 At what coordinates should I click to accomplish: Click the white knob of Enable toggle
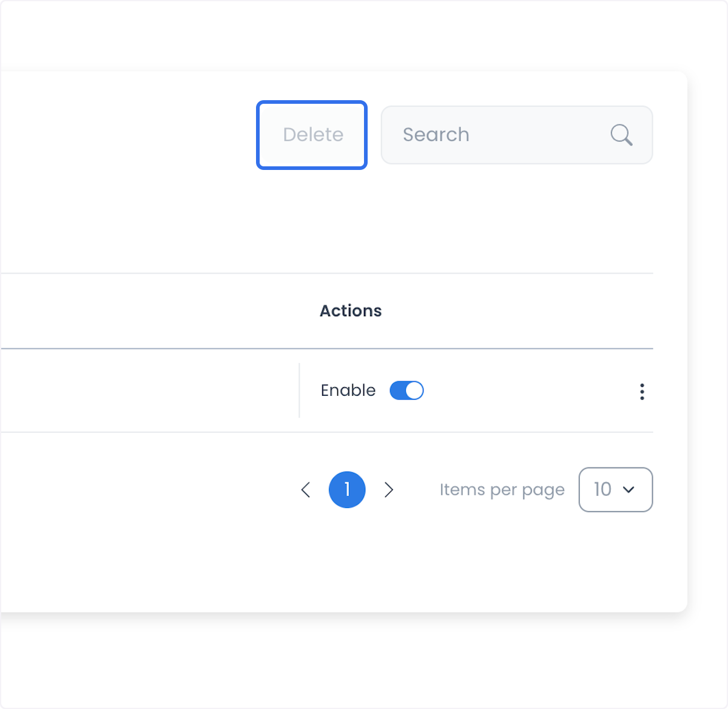click(x=414, y=390)
